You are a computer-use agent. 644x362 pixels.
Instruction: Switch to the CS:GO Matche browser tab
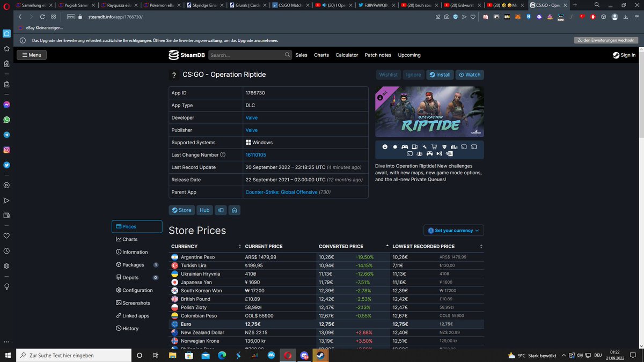pos(291,5)
